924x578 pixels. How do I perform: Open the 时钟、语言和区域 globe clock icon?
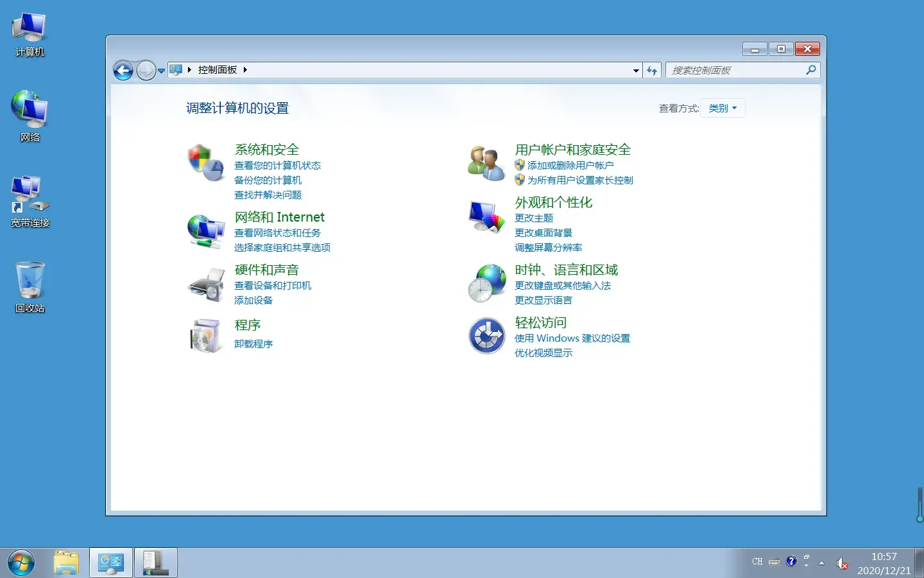coord(487,283)
